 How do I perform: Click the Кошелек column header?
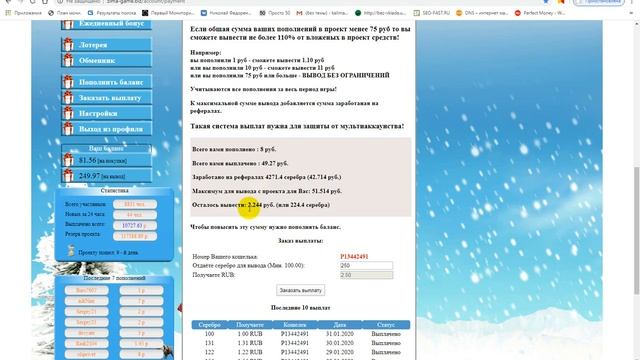295,325
